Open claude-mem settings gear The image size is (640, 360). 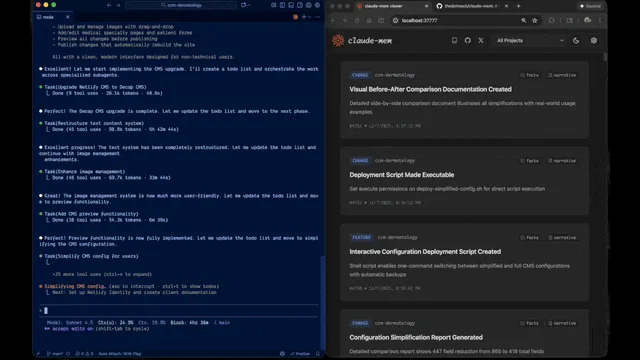[594, 40]
